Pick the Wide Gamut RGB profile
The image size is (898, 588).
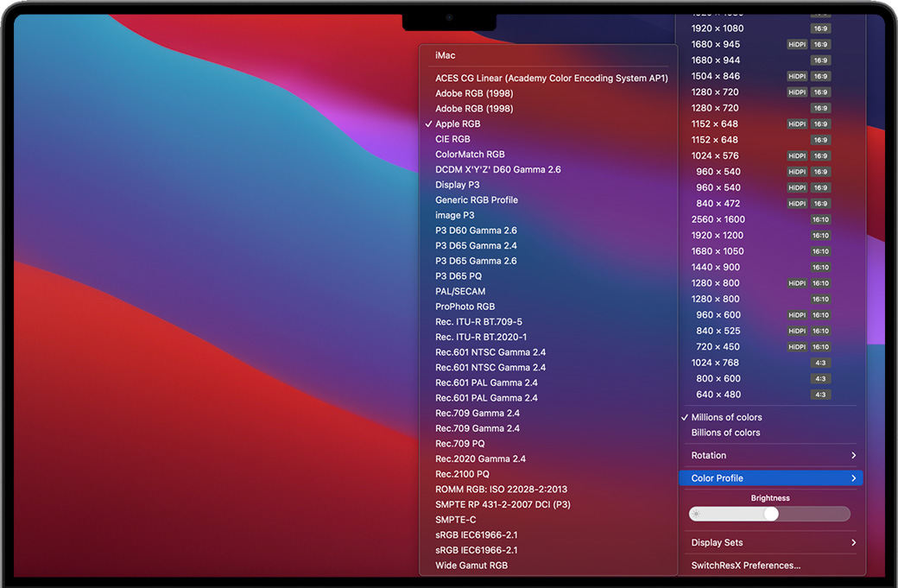471,566
